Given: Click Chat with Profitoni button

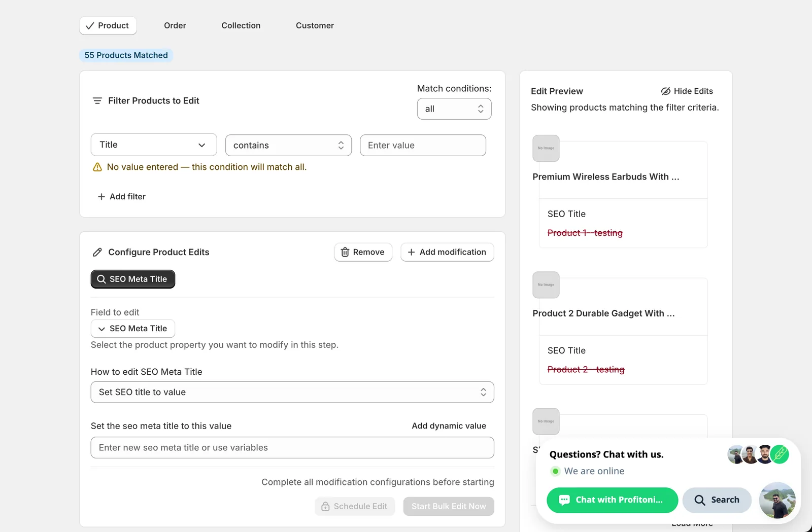Looking at the screenshot, I should pyautogui.click(x=613, y=501).
